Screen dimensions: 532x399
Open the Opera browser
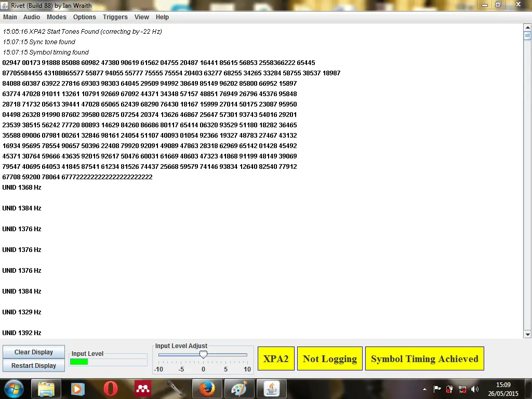point(110,389)
